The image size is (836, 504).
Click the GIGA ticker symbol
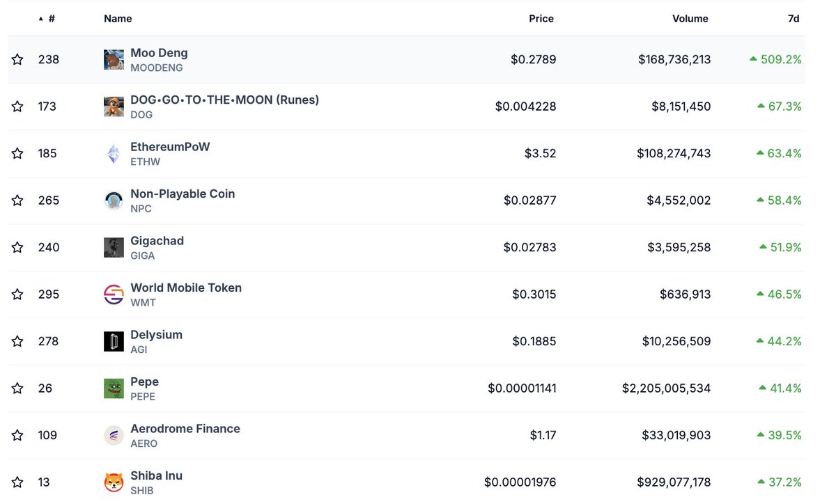(x=143, y=255)
